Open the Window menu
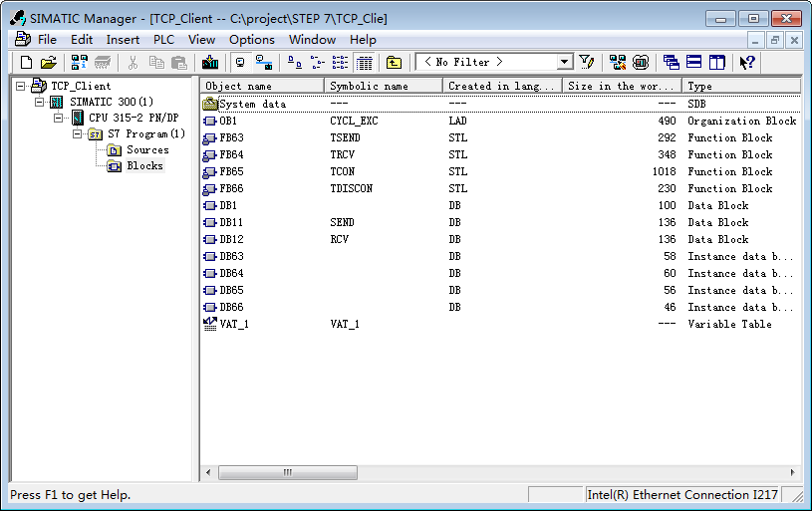This screenshot has height=511, width=812. [x=312, y=40]
